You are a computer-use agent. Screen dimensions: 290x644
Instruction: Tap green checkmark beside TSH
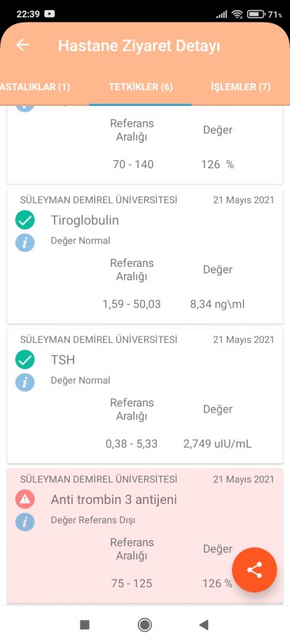pyautogui.click(x=25, y=360)
